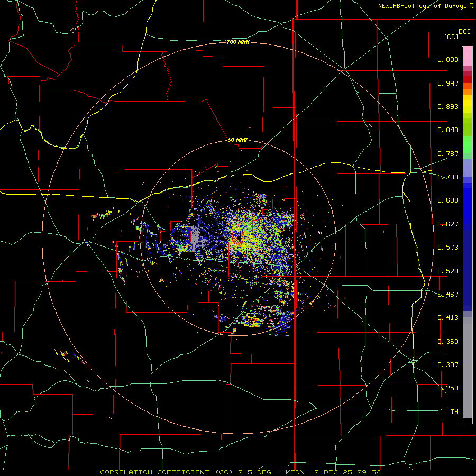Screen dimensions: 476x476
Task: Click the 0.680 color scale value
Action: 448,200
